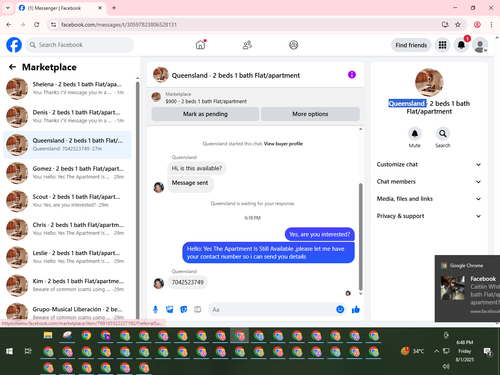Open weather 34°C widget on taskbar

pos(413,351)
